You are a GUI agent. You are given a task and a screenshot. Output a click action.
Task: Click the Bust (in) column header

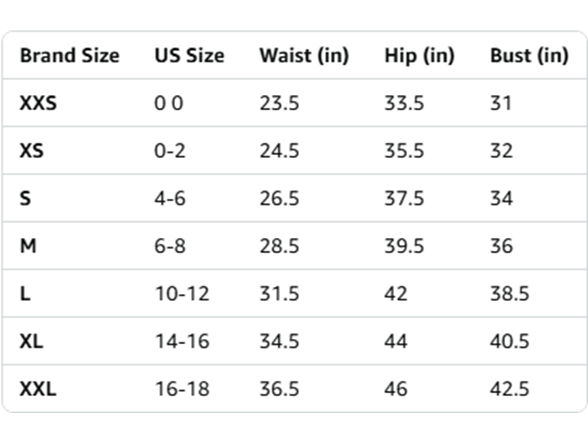click(529, 56)
